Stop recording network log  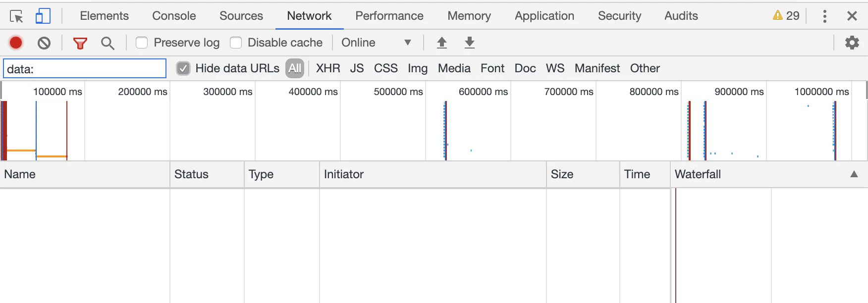tap(16, 43)
